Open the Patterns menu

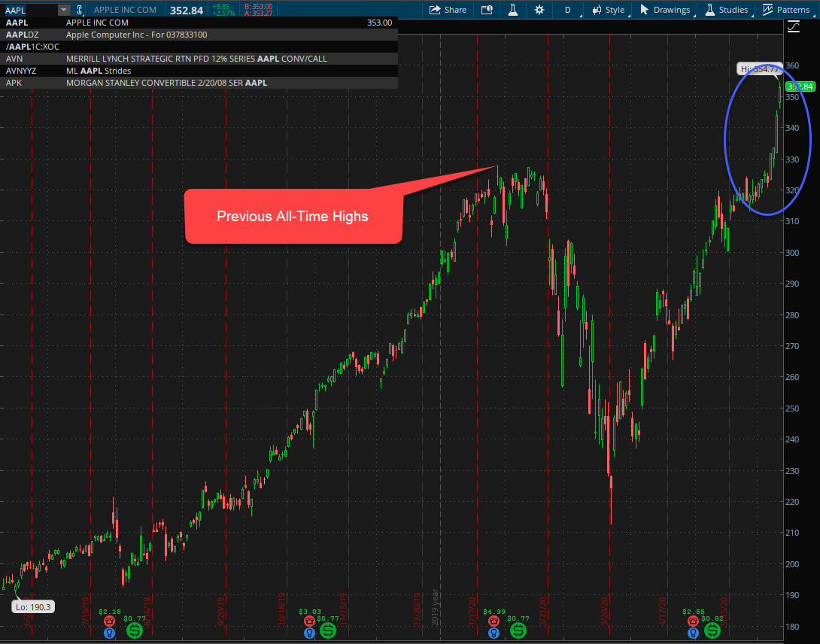(x=786, y=10)
